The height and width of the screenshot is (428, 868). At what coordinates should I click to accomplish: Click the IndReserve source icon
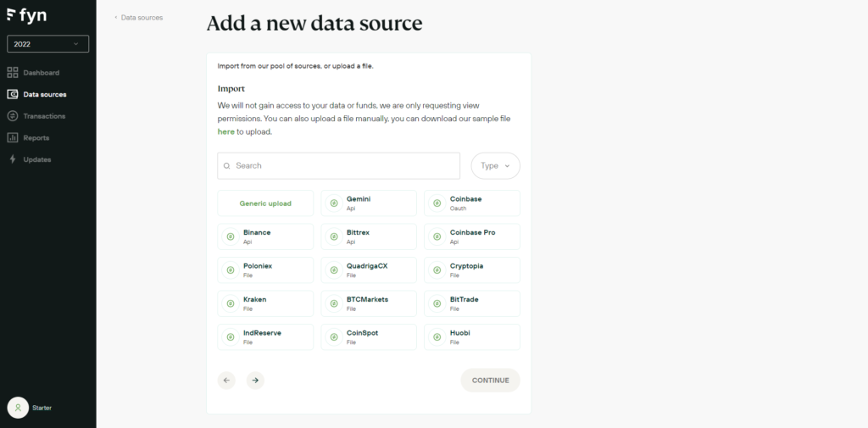pyautogui.click(x=231, y=336)
